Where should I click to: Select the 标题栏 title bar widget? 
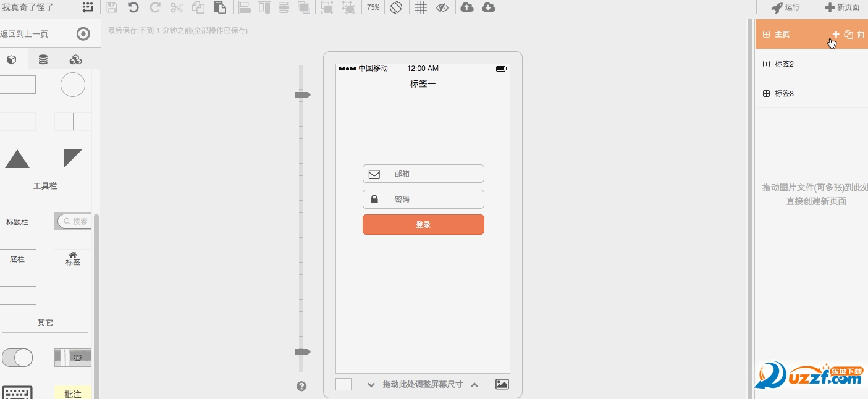click(17, 222)
